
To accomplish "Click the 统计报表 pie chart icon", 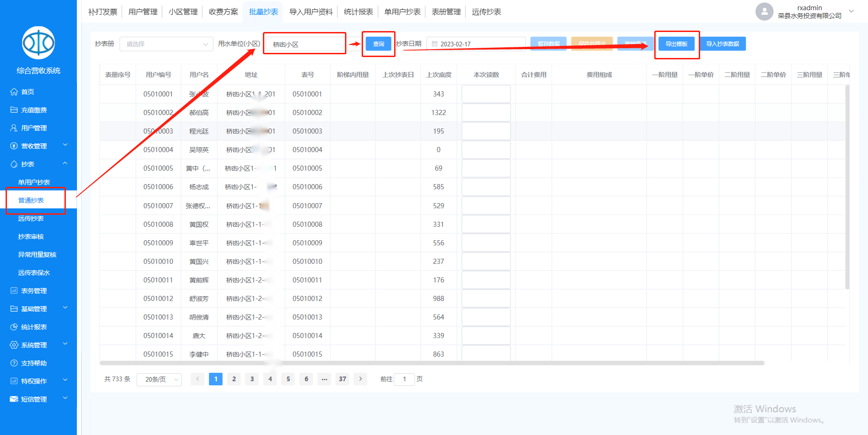I will [14, 327].
